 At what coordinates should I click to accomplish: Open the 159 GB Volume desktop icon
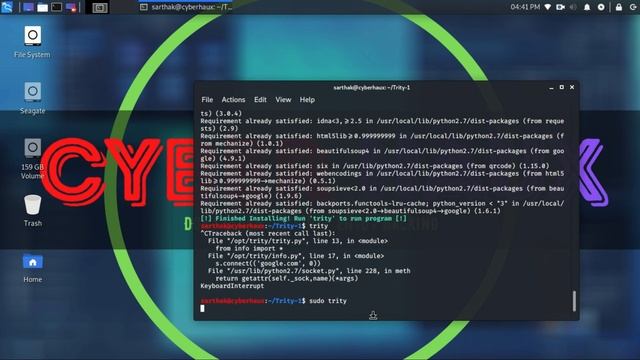coord(32,158)
